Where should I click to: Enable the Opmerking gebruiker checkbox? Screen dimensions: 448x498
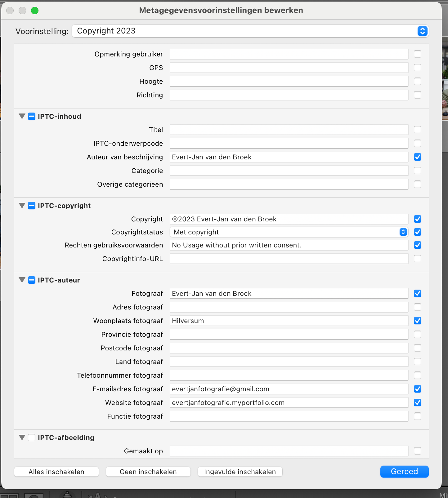coord(418,54)
